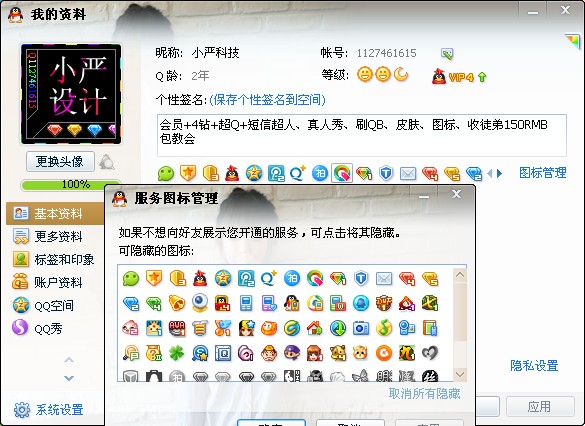Click the farmer with straw hat icon
This screenshot has height=426, width=585.
[269, 353]
